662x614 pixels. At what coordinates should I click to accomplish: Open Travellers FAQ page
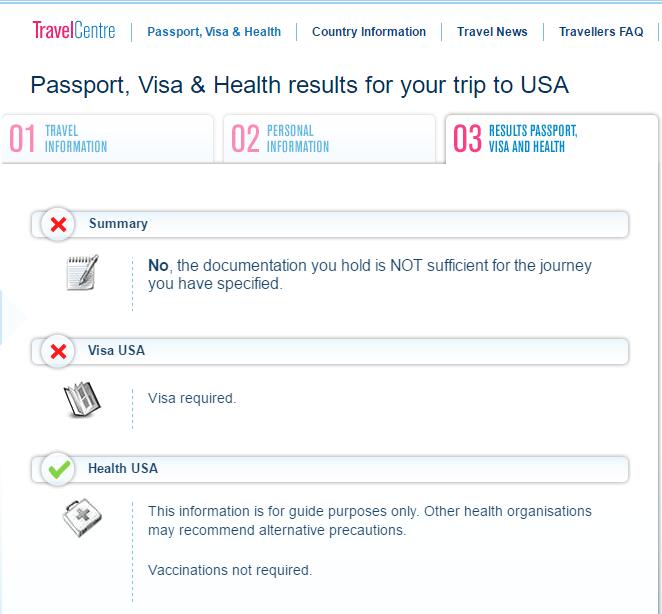tap(601, 32)
